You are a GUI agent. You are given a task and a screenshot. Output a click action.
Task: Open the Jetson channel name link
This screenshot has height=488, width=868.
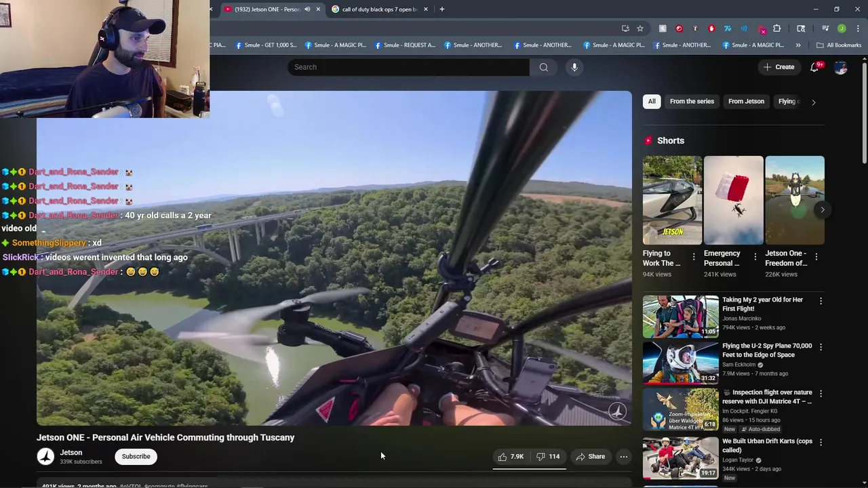[71, 453]
